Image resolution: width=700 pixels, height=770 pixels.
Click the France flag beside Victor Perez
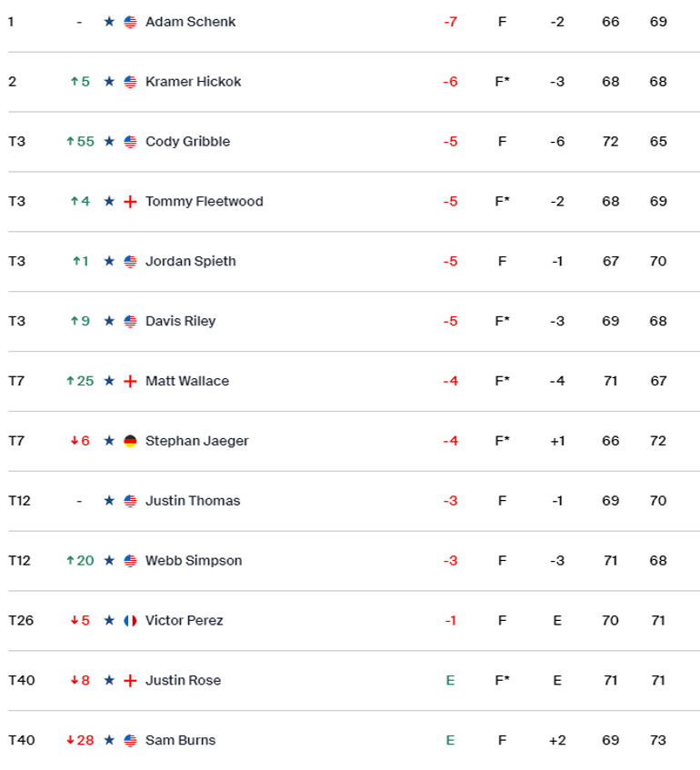tap(130, 621)
